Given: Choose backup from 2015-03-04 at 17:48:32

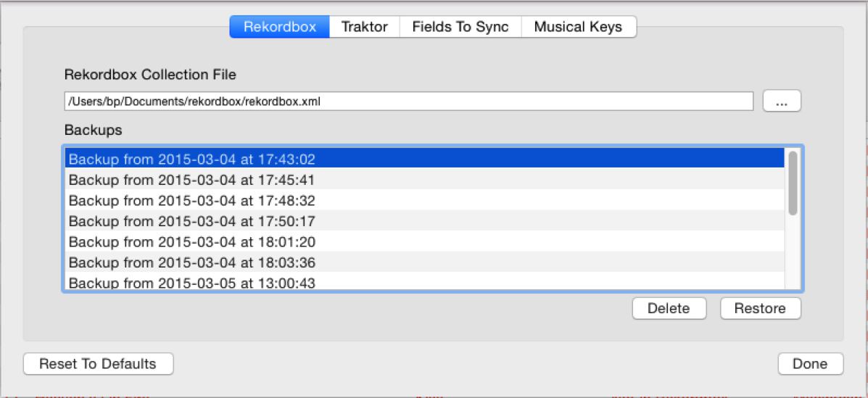Looking at the screenshot, I should pos(191,201).
